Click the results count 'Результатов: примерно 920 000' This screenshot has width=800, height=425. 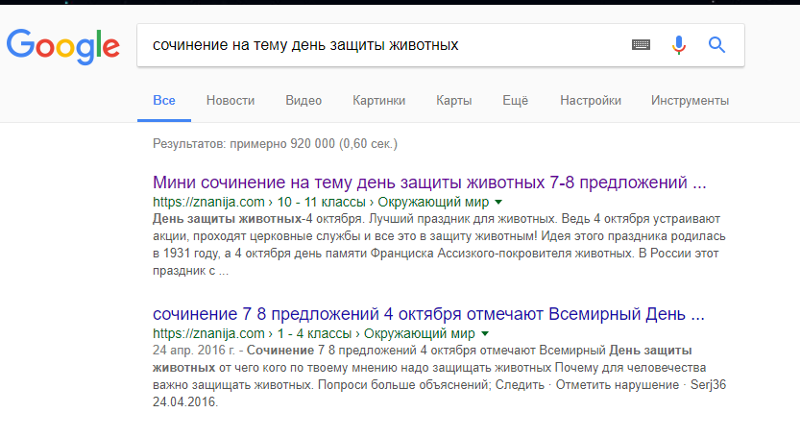pyautogui.click(x=244, y=144)
